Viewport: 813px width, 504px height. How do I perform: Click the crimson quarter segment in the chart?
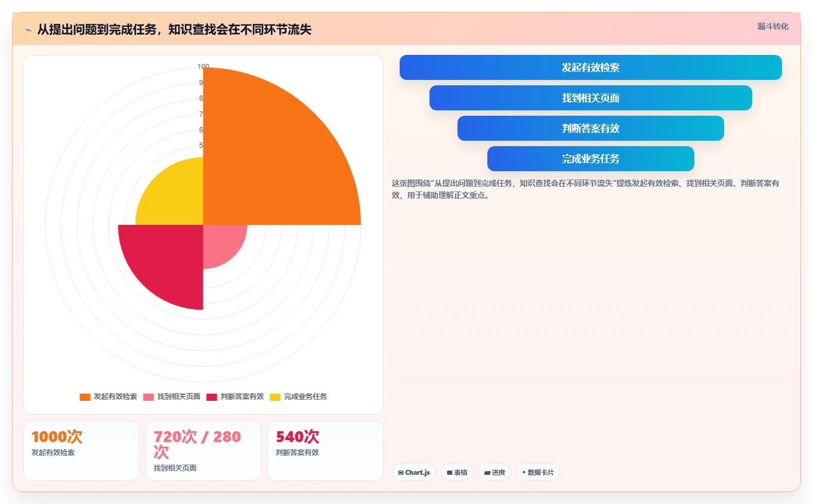[167, 259]
